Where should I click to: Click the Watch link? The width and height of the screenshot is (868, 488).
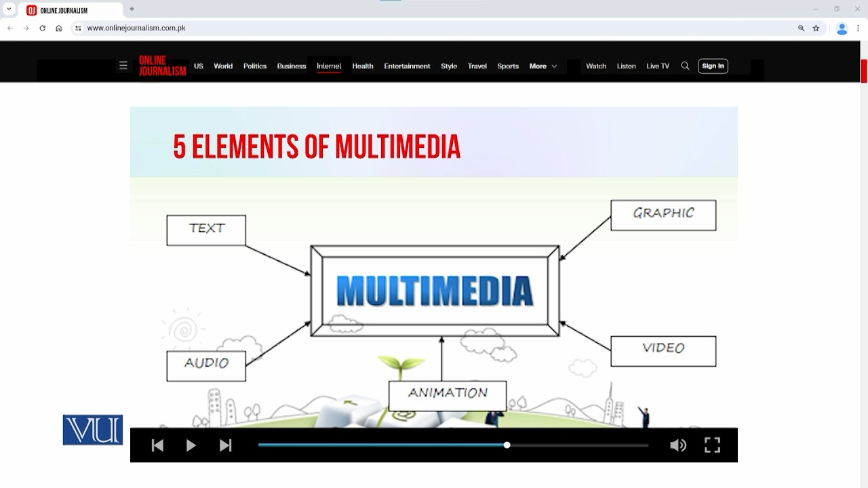tap(596, 66)
